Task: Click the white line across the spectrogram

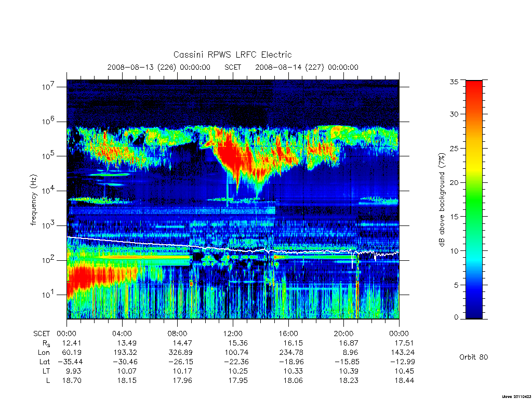Action: tap(233, 250)
